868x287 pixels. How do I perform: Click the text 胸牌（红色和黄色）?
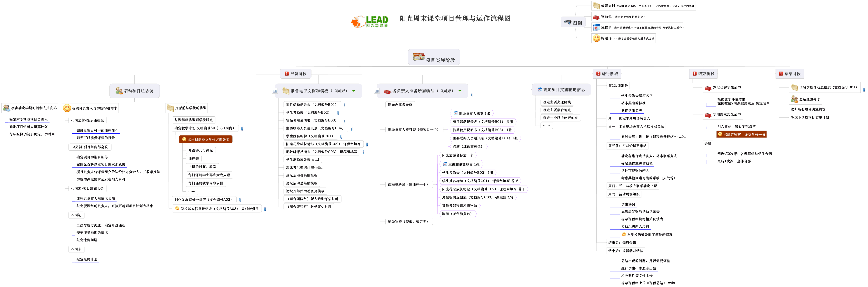468,146
